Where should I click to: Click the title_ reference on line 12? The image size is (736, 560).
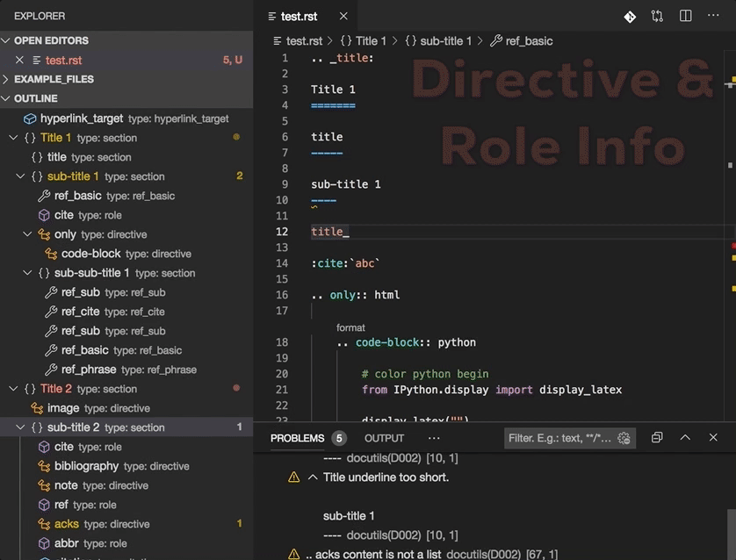[x=330, y=232]
